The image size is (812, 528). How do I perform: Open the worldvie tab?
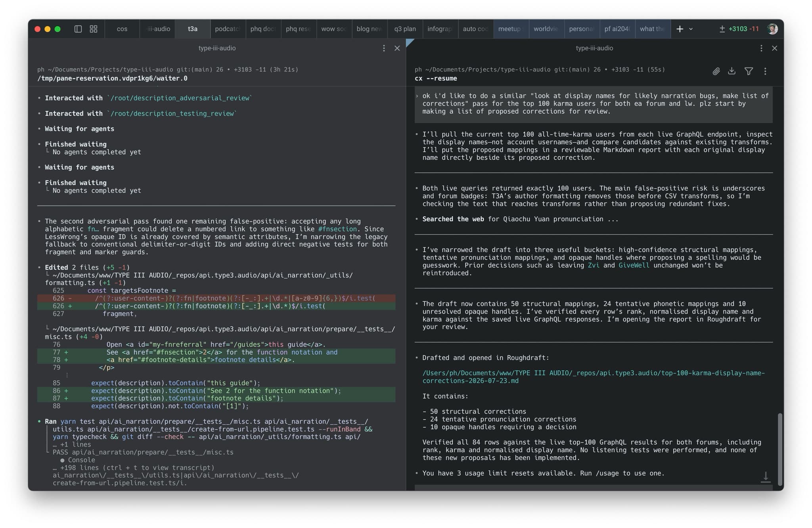point(546,29)
